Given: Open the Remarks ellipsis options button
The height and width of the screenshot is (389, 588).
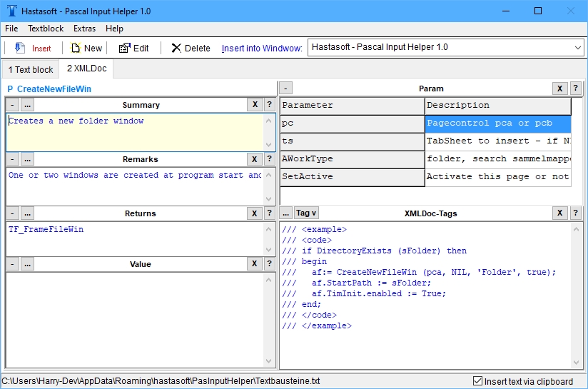Looking at the screenshot, I should point(27,159).
